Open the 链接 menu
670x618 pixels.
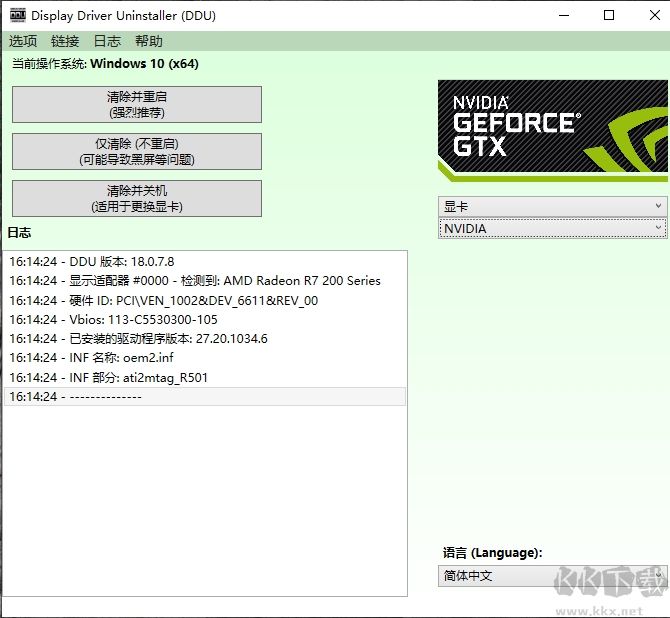click(x=65, y=41)
